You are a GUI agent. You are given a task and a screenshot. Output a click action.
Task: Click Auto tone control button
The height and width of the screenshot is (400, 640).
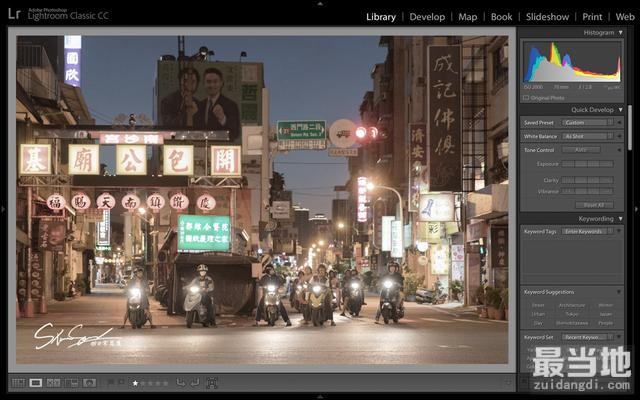click(x=581, y=150)
